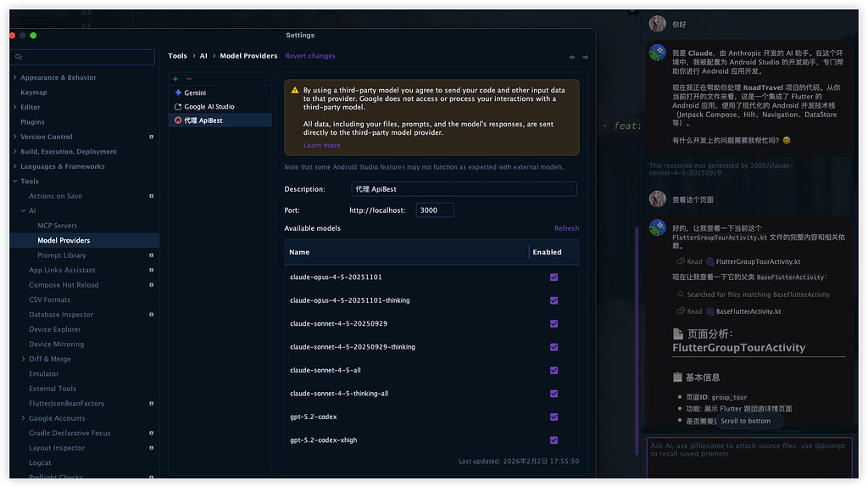Disable the claude-opus-4-5-20251101 model checkbox
The image size is (868, 487).
[x=554, y=277]
